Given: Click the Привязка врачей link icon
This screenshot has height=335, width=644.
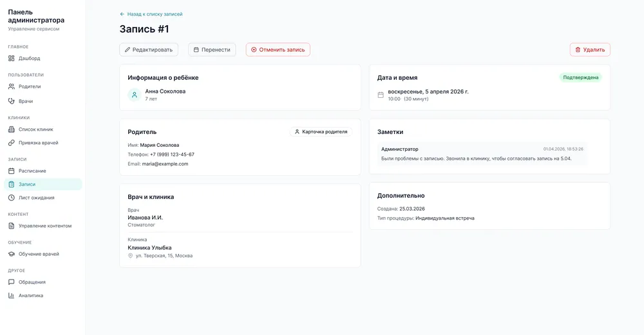Looking at the screenshot, I should 12,142.
